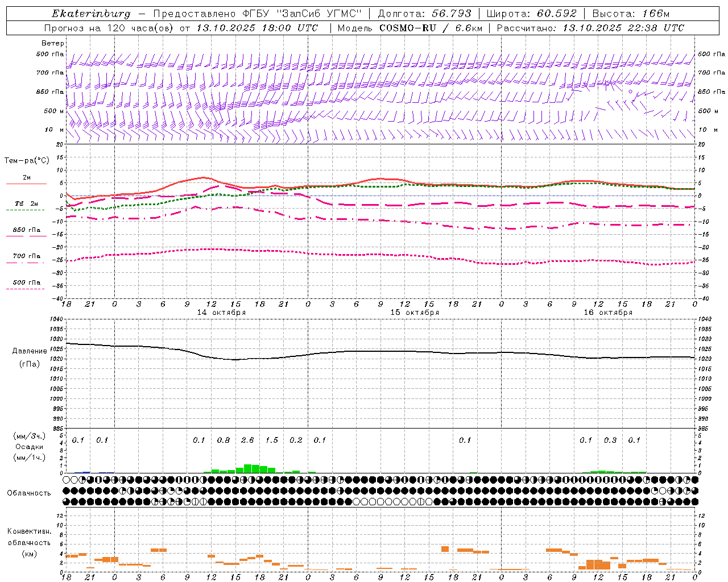Click the "15 октября" date label
Viewport: 728px width, 582px height.
(x=415, y=313)
